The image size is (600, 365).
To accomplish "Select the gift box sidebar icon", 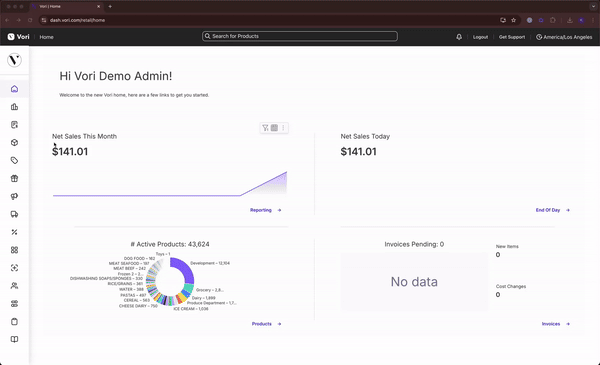I will click(14, 178).
